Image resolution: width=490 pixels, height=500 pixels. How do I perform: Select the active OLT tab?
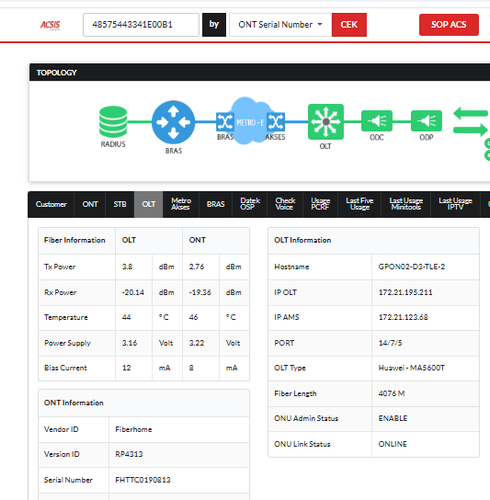coord(149,204)
